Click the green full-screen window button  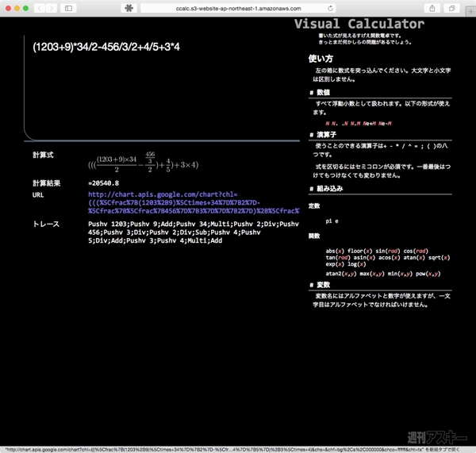pos(26,8)
